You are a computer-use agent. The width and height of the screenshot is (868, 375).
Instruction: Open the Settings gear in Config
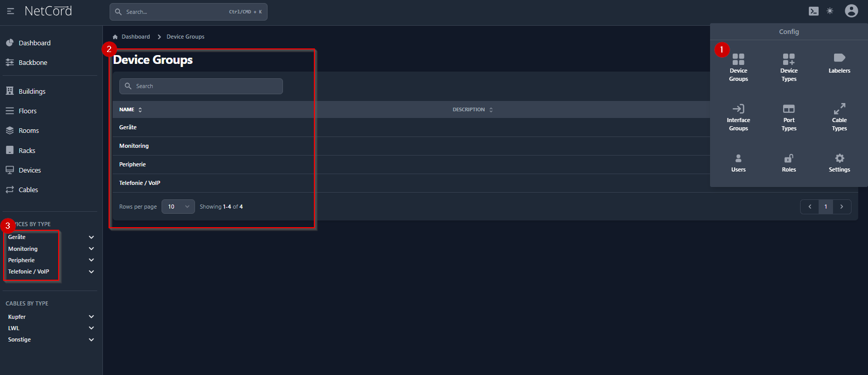click(839, 162)
